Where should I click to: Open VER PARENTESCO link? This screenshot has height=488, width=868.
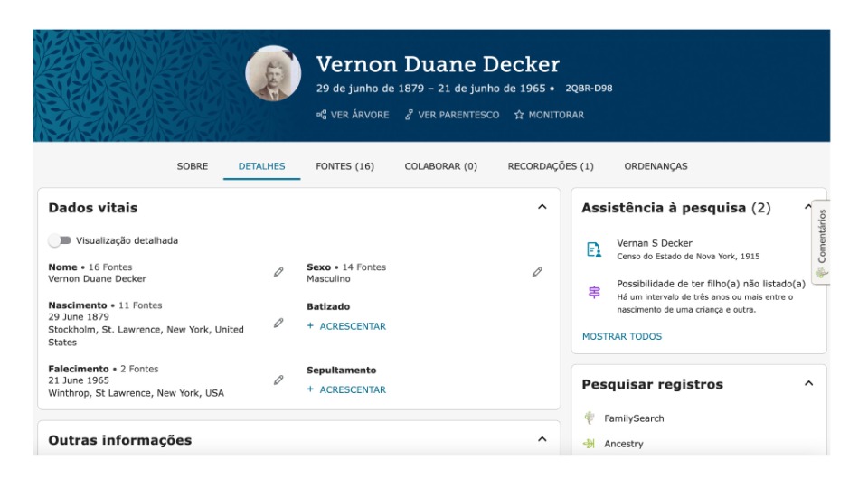[458, 115]
